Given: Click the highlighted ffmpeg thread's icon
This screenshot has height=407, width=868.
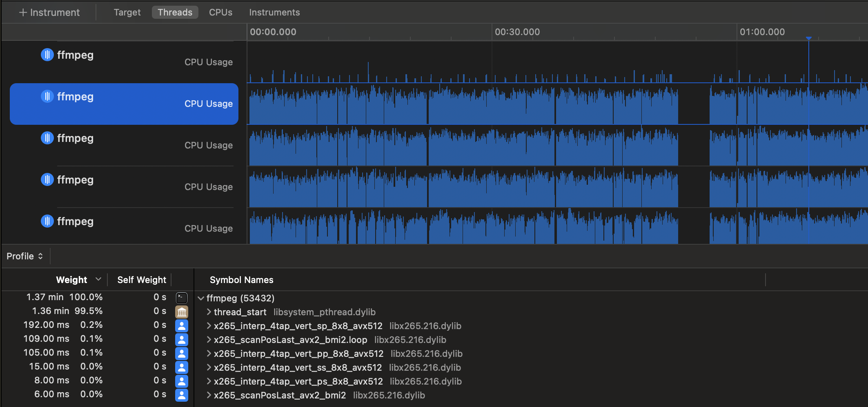Looking at the screenshot, I should [47, 96].
